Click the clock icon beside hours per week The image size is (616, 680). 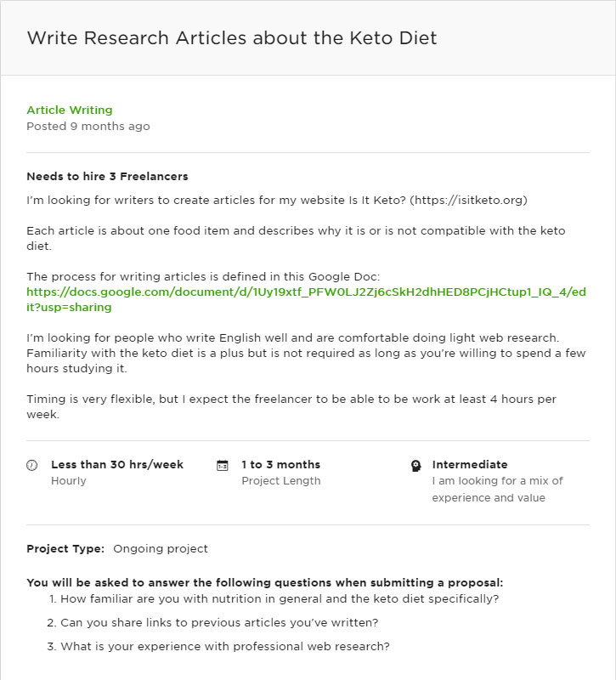(32, 465)
